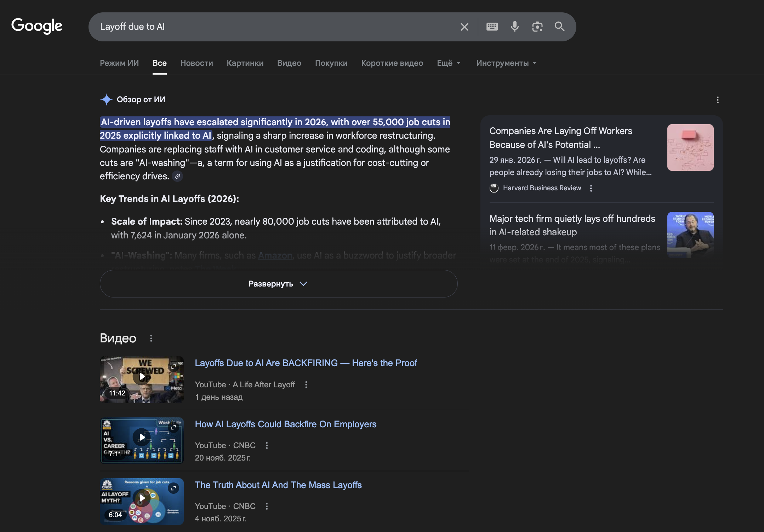Viewport: 764px width, 532px height.
Task: Switch to the Новости tab
Action: 196,63
